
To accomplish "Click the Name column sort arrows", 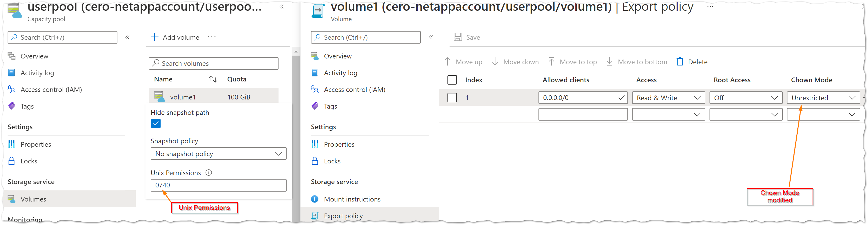I will pos(213,79).
